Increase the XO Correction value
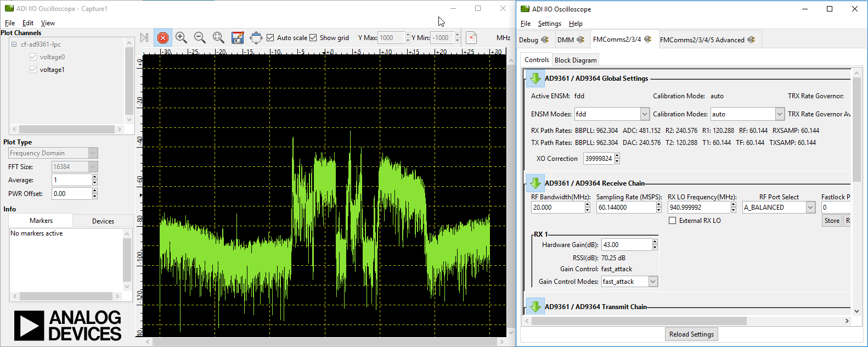The width and height of the screenshot is (868, 347). point(617,156)
